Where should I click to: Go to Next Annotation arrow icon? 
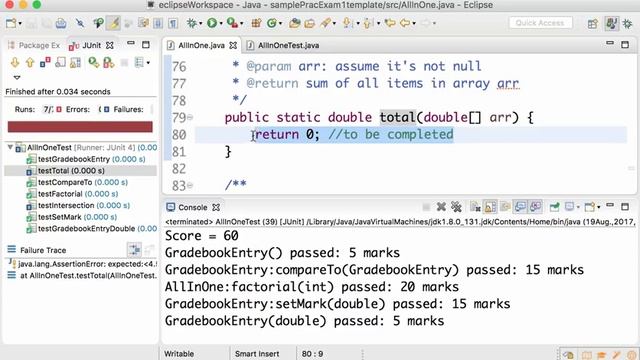click(347, 23)
